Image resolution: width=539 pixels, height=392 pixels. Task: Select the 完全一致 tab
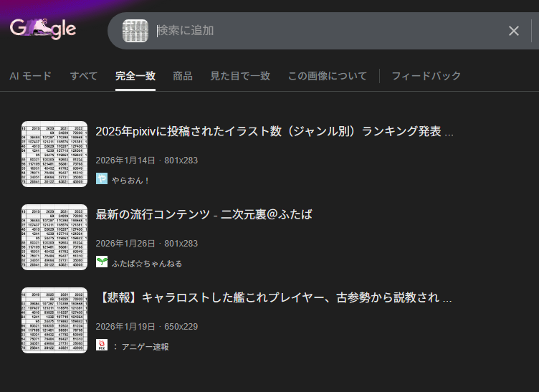pyautogui.click(x=135, y=76)
